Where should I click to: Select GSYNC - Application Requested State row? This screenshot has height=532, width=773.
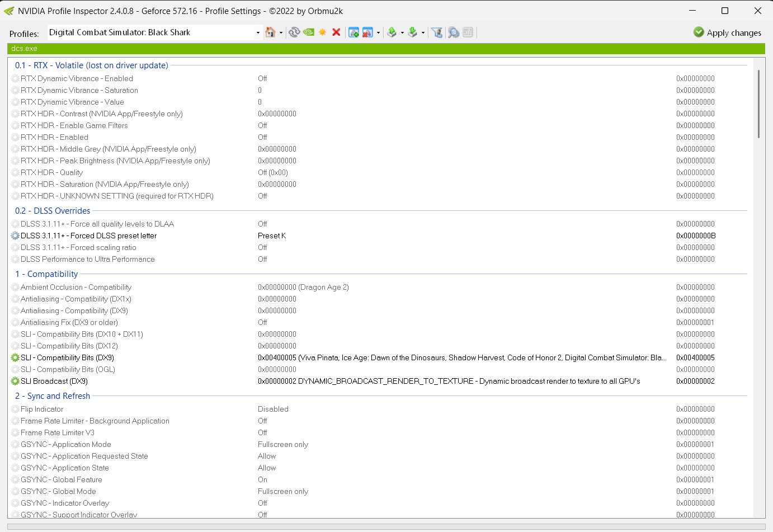click(x=84, y=456)
